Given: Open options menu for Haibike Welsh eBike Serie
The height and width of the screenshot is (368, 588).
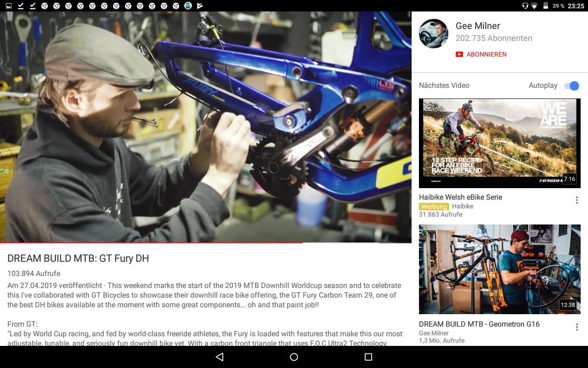Looking at the screenshot, I should tap(577, 200).
